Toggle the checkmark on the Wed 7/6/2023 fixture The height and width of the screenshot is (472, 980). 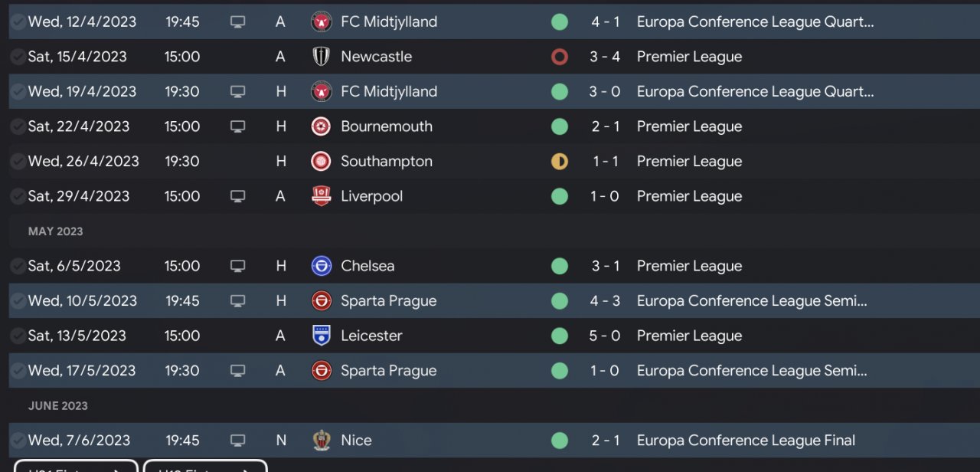point(17,441)
